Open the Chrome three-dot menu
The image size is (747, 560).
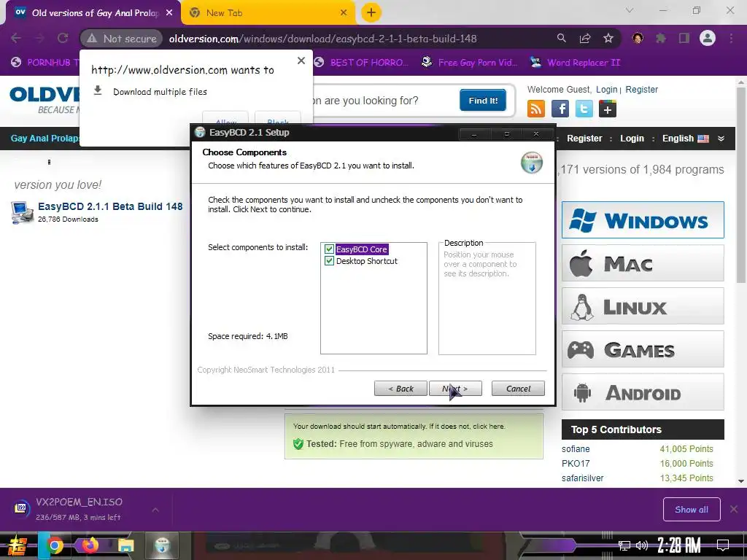[x=731, y=38]
